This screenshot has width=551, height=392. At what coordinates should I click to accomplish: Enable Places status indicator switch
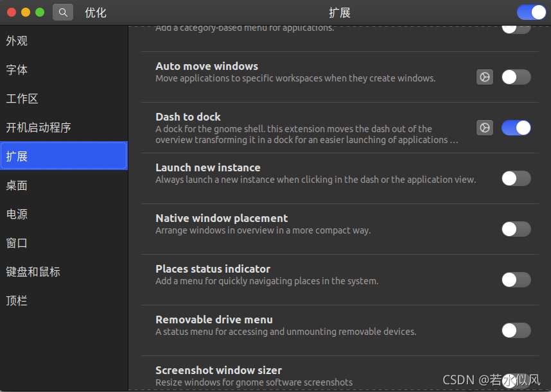(516, 280)
